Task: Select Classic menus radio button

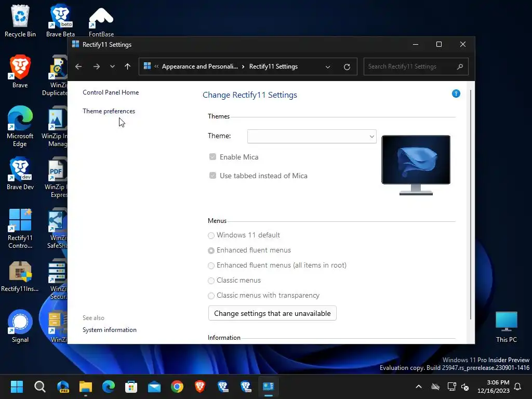Action: 211,281
